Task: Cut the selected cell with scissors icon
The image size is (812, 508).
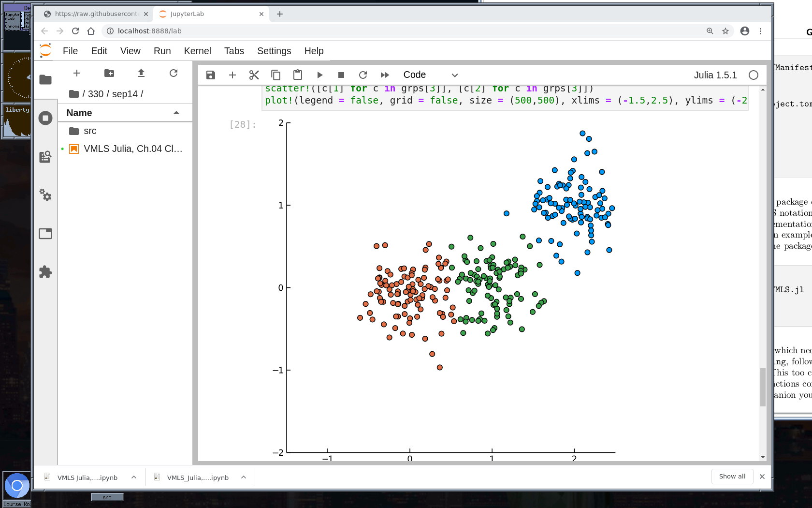Action: pos(254,75)
